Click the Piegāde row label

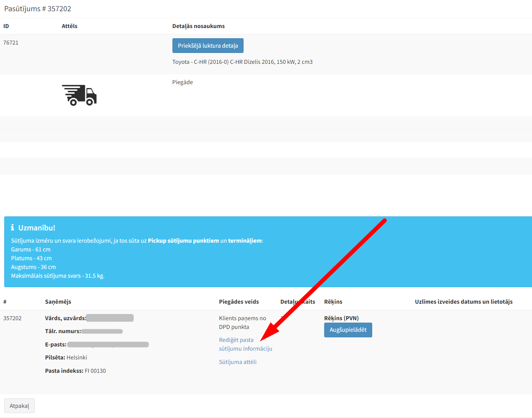tap(182, 82)
